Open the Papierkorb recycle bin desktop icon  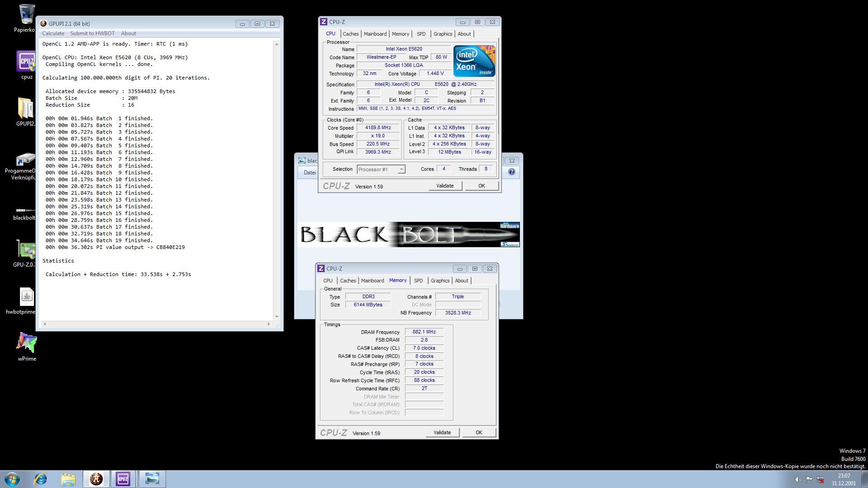pyautogui.click(x=27, y=14)
